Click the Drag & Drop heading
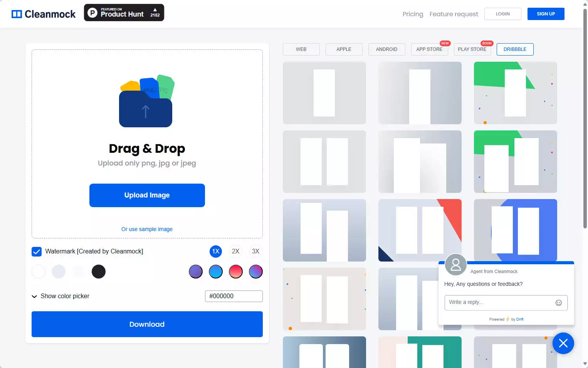The width and height of the screenshot is (588, 368). click(x=147, y=149)
